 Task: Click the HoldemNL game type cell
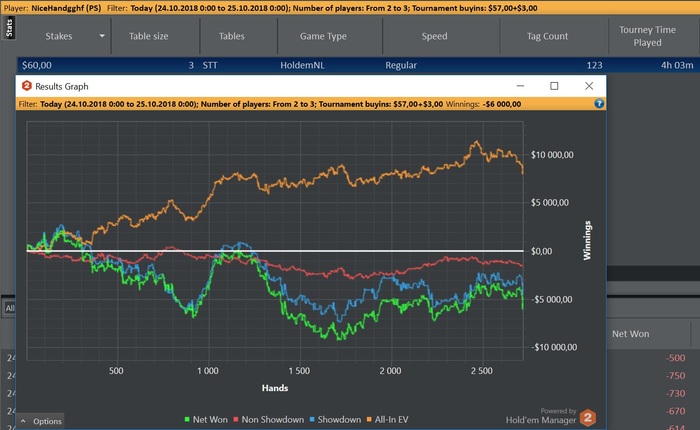(x=302, y=65)
